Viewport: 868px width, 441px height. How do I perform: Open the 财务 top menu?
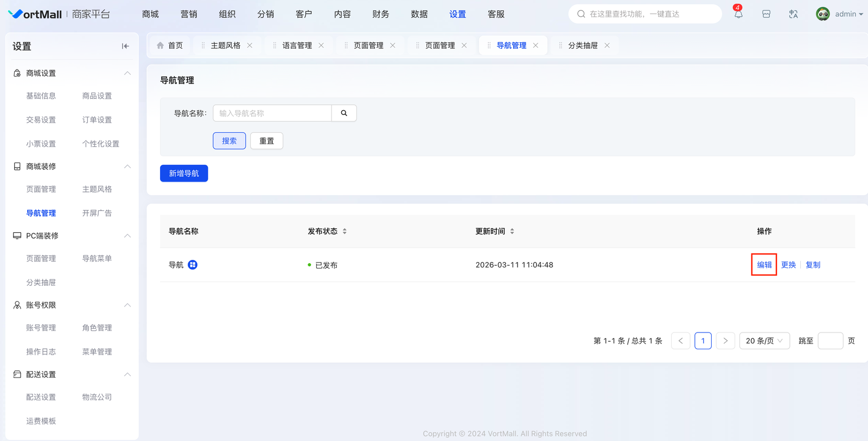coord(381,14)
